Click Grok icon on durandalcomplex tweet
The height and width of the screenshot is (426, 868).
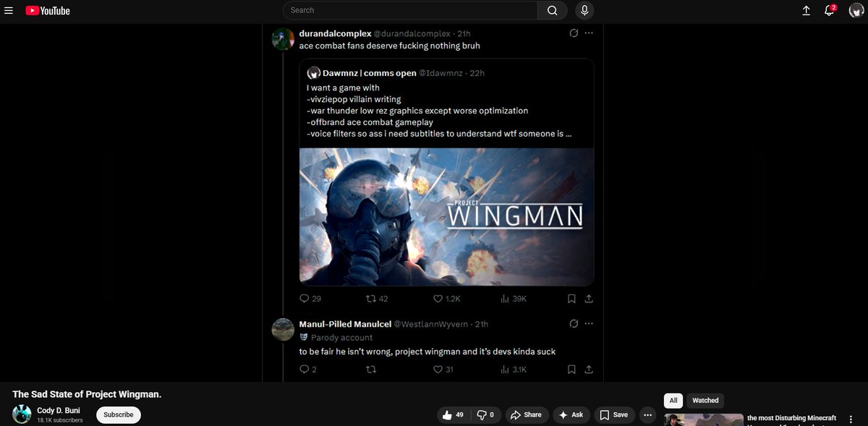point(574,33)
